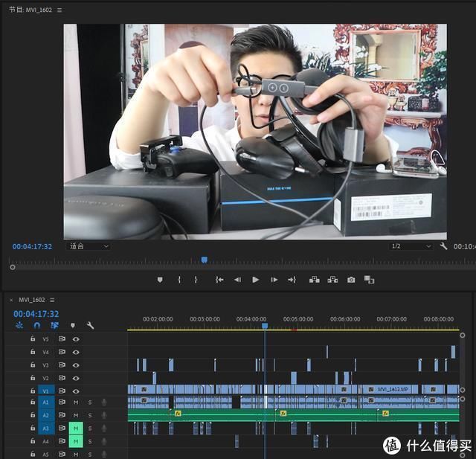Toggle nest sequence insert mode in timeline
The width and height of the screenshot is (476, 459).
tap(19, 325)
